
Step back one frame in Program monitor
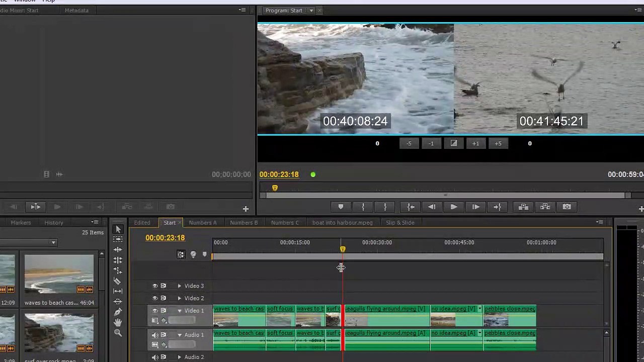[x=432, y=207]
